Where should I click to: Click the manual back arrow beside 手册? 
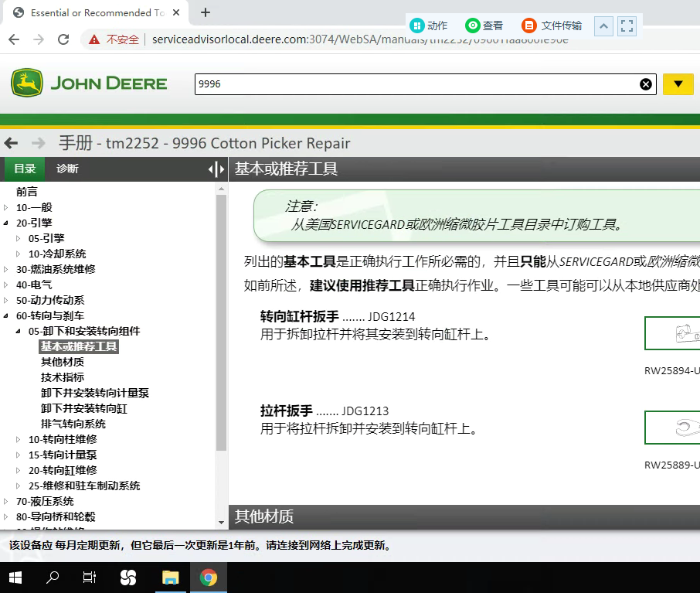pyautogui.click(x=11, y=144)
